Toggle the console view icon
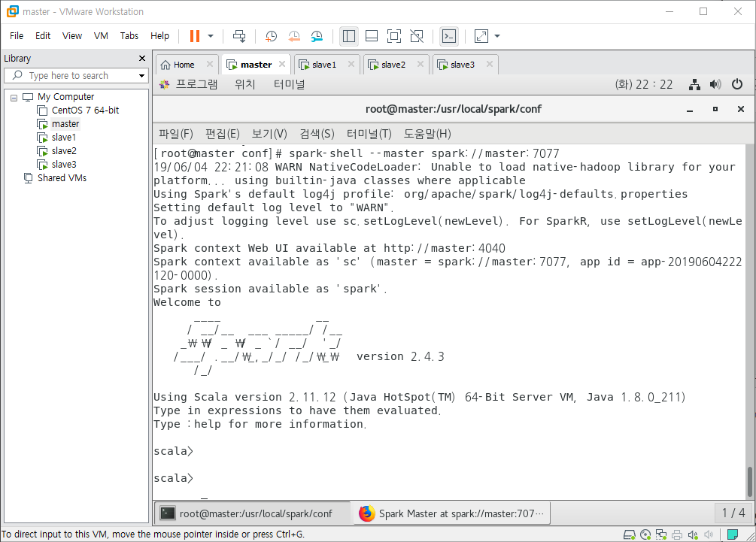This screenshot has height=542, width=756. click(449, 36)
